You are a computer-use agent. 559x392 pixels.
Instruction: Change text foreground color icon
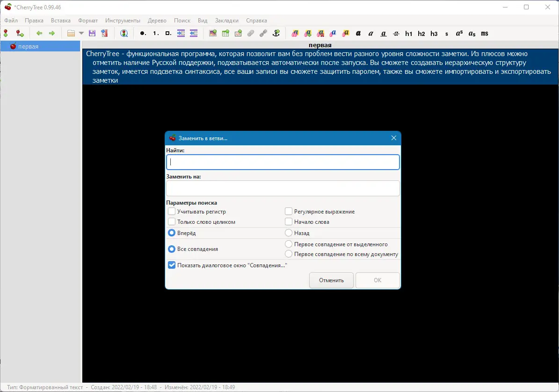333,34
